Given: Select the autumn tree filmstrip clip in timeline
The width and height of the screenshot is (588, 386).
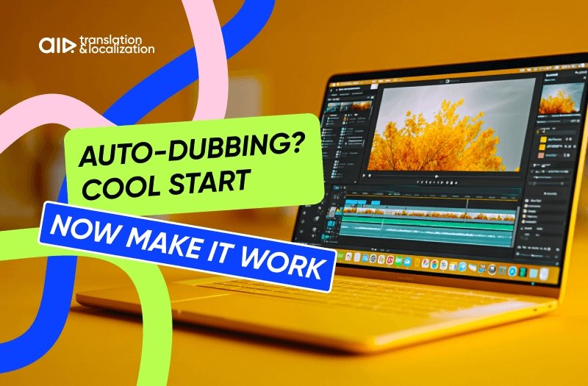Looking at the screenshot, I should (x=429, y=215).
